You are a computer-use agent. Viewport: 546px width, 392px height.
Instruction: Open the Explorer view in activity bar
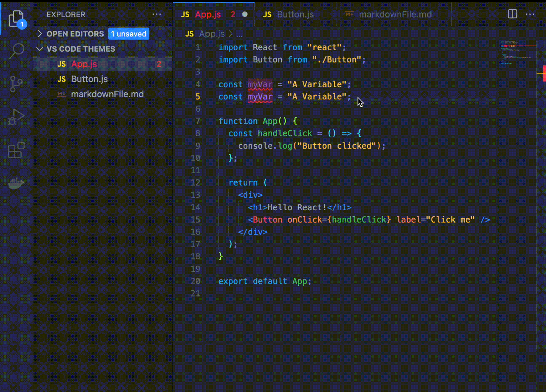(16, 18)
